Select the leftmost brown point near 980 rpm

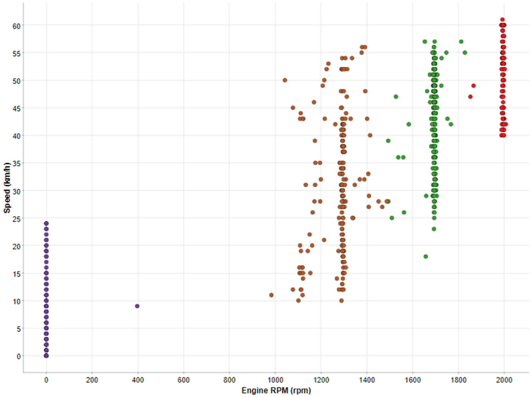tap(271, 295)
